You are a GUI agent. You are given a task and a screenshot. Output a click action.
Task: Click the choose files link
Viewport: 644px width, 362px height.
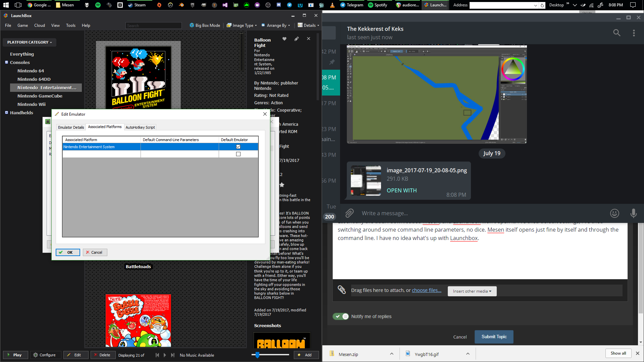tap(427, 290)
